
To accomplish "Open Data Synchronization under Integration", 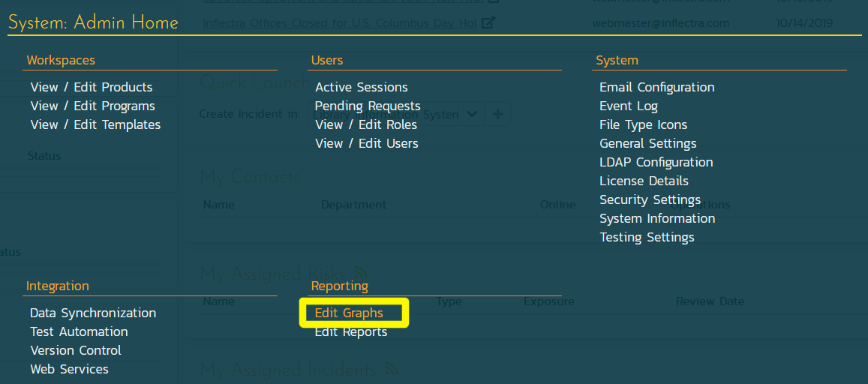I will [93, 313].
